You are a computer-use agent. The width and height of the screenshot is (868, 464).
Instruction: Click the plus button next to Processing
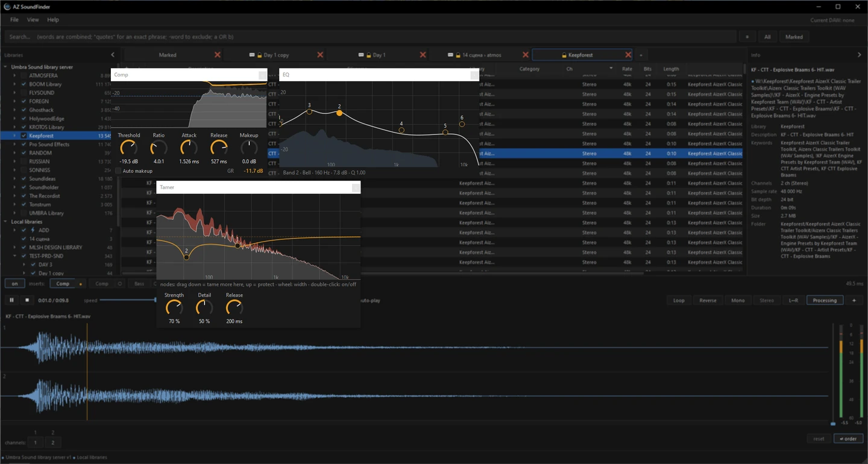(854, 300)
